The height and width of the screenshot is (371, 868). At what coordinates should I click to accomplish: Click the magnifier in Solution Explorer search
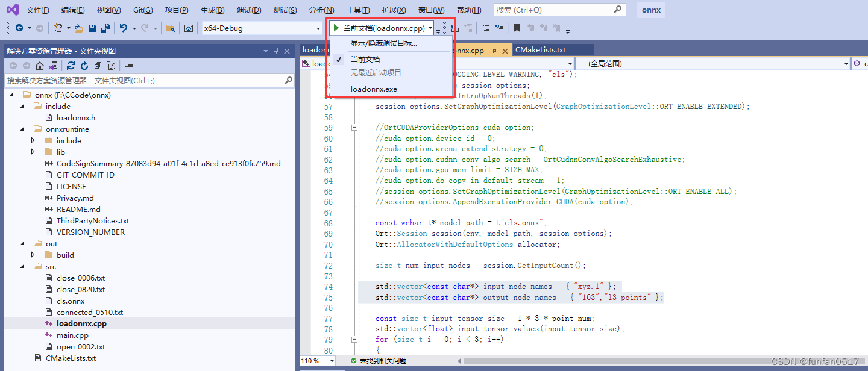(288, 80)
